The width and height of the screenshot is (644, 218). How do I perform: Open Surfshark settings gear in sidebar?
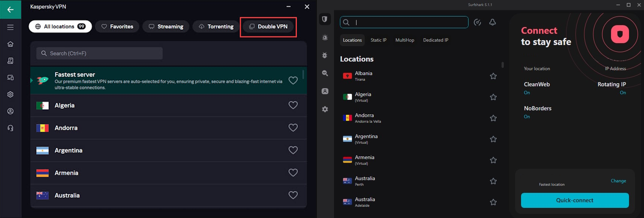[x=325, y=109]
